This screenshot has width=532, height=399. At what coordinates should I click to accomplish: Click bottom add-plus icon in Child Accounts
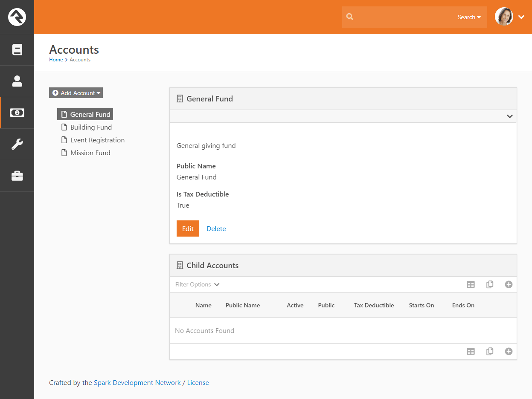click(509, 351)
